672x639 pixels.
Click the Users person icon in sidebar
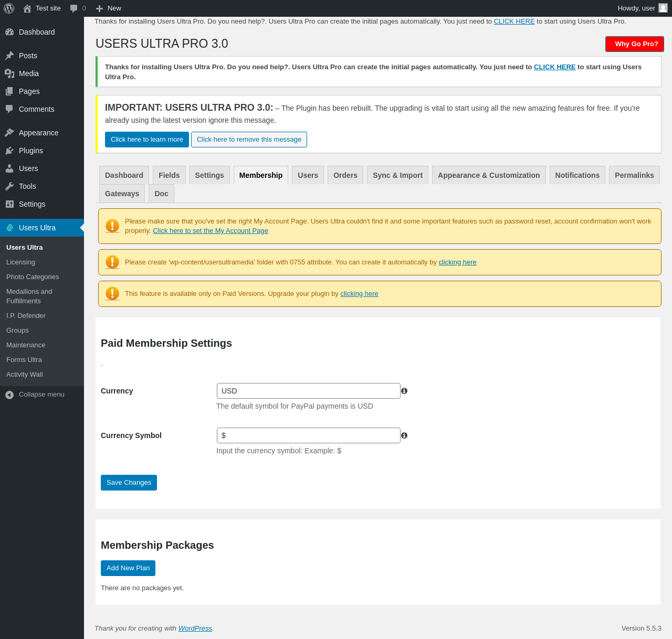9,168
